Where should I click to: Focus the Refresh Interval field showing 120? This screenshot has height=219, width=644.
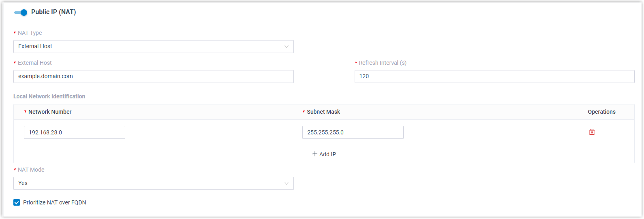click(x=494, y=77)
